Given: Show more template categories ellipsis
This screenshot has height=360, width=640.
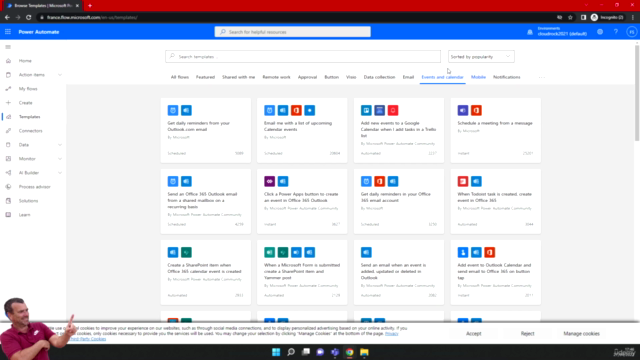Looking at the screenshot, I should pyautogui.click(x=542, y=77).
